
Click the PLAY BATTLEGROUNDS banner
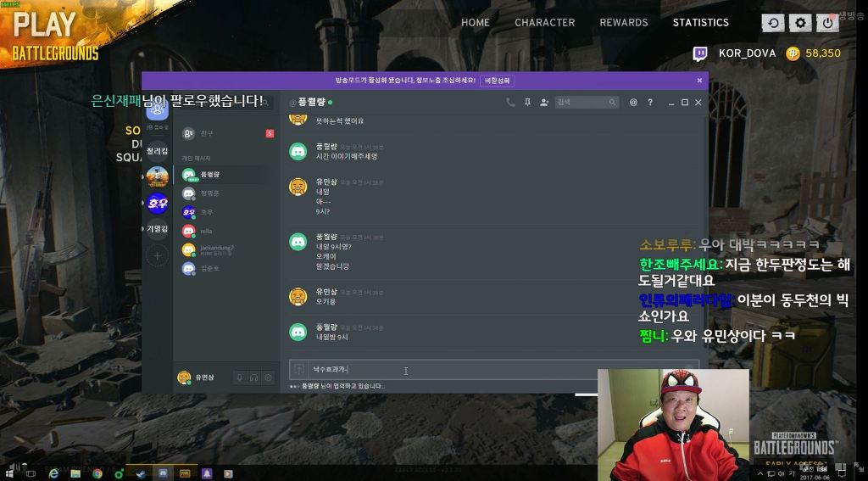pos(55,37)
